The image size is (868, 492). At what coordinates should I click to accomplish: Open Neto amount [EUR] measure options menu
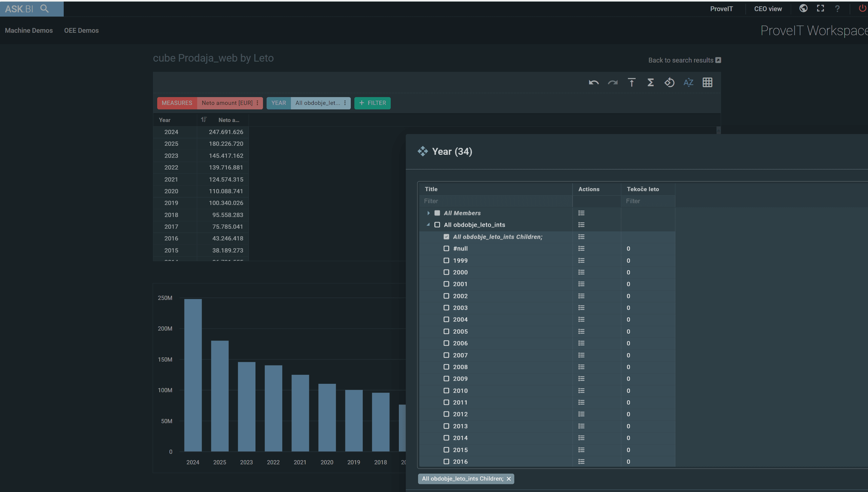258,103
